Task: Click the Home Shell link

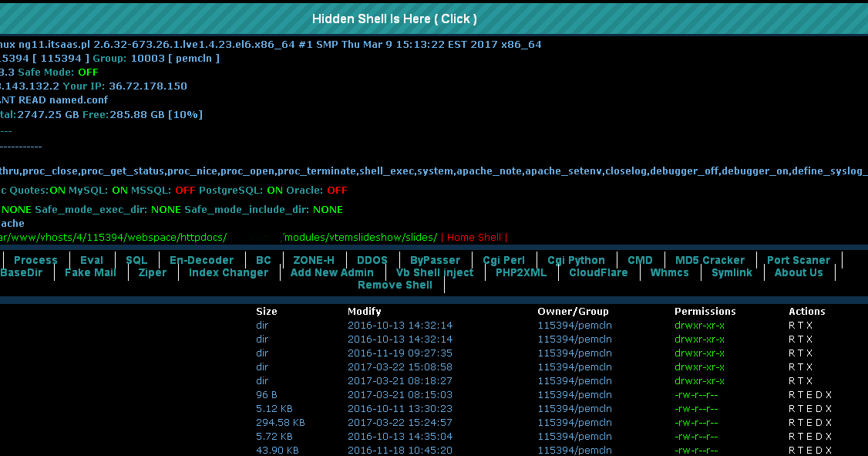Action: click(x=476, y=237)
